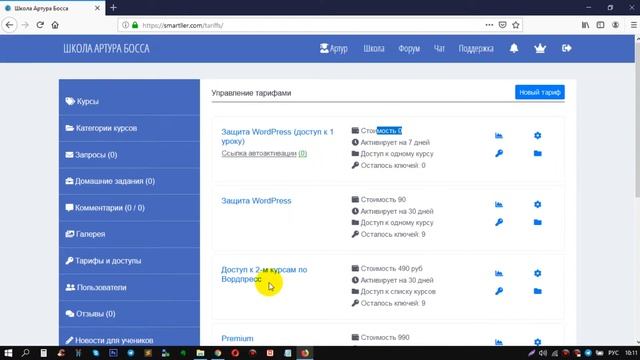Open Пользователи in sidebar
The height and width of the screenshot is (360, 640).
(x=129, y=287)
